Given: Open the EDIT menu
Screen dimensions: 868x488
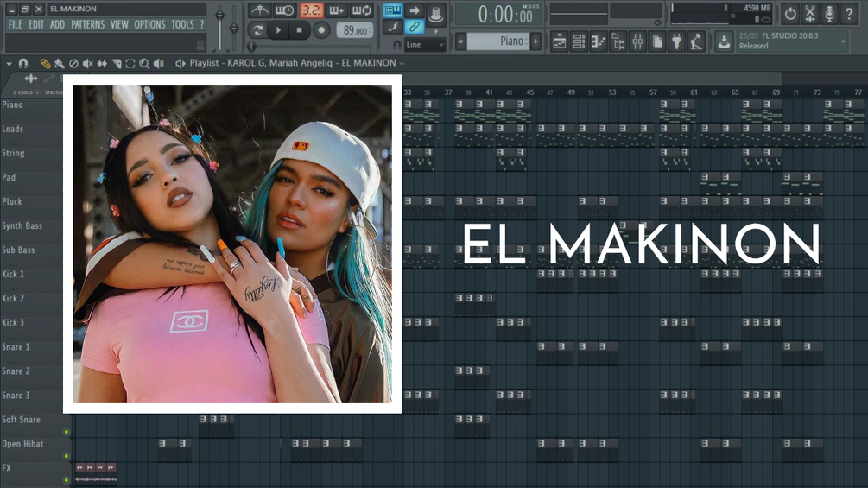Looking at the screenshot, I should point(36,24).
